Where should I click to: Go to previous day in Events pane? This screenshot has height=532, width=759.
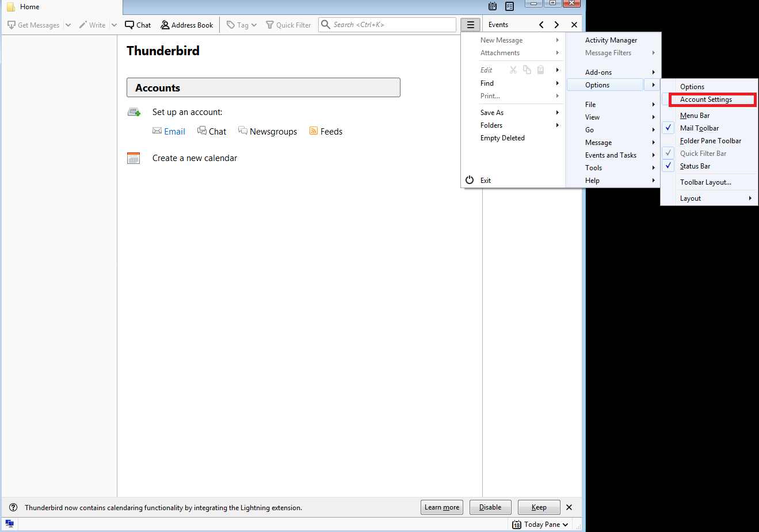[x=541, y=25]
